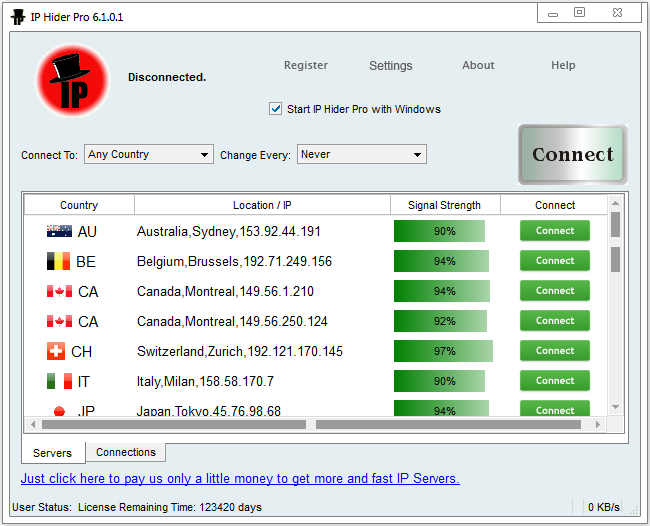Click the Disconnected status text
This screenshot has height=526, width=650.
167,77
